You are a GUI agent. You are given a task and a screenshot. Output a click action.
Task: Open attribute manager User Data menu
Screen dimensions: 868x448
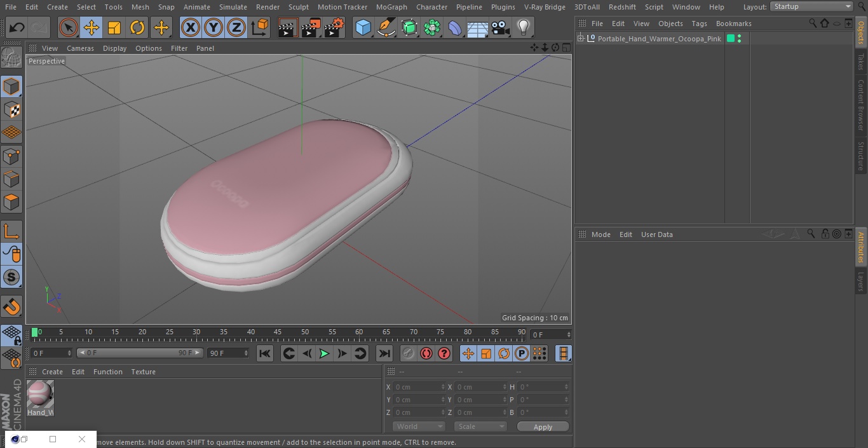click(x=656, y=234)
